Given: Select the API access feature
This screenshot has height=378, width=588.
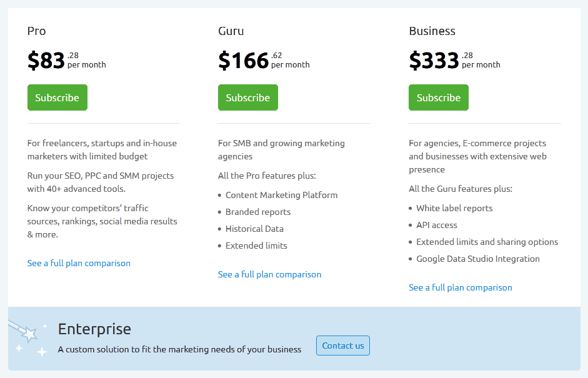Looking at the screenshot, I should pyautogui.click(x=436, y=225).
